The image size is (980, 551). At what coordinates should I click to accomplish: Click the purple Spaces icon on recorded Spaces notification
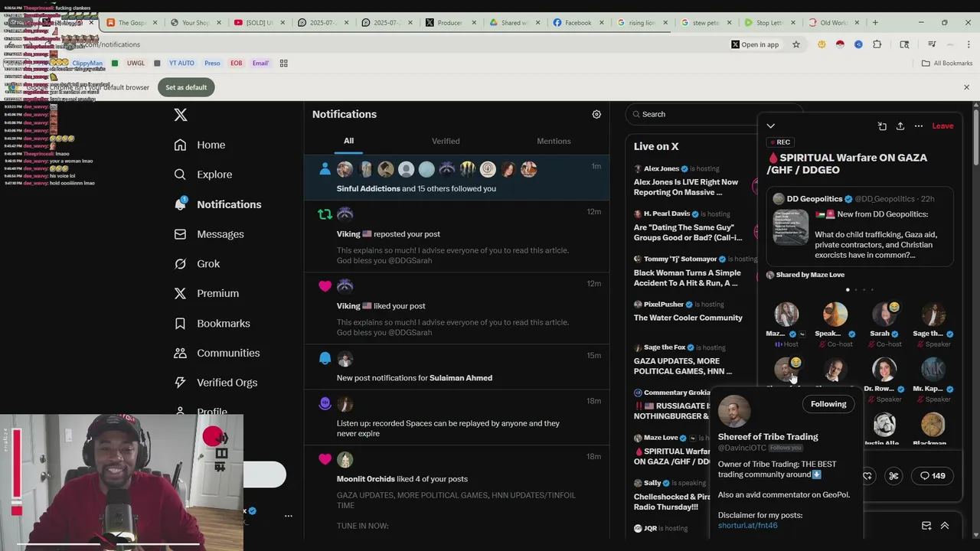coord(325,403)
